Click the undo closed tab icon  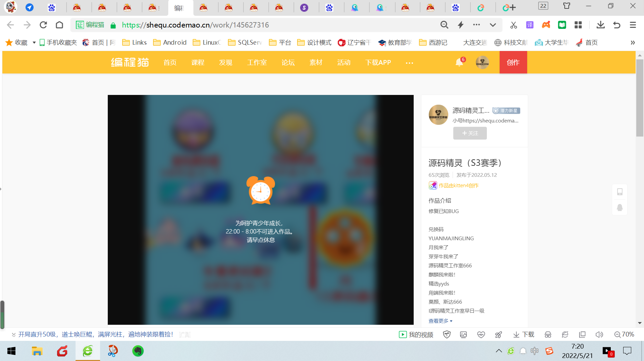click(x=617, y=25)
